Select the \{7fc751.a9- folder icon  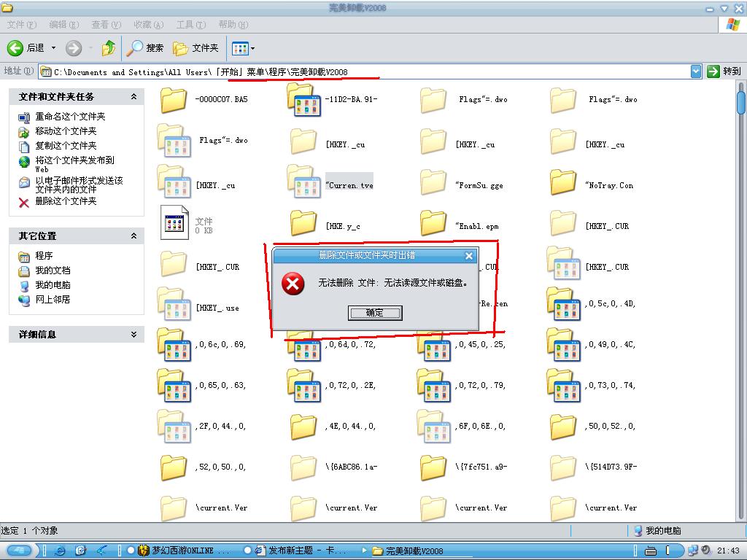pyautogui.click(x=433, y=467)
